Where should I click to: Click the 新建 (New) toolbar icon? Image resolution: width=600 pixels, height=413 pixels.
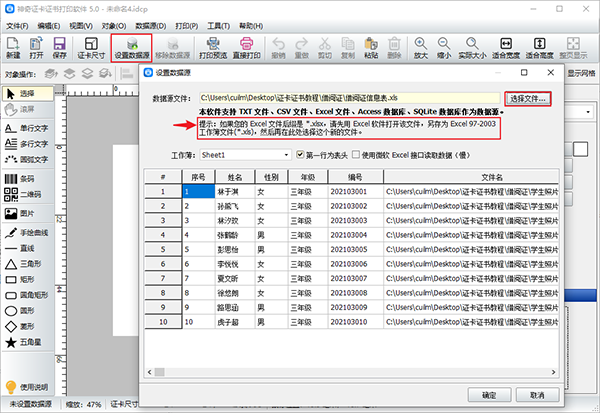(13, 48)
